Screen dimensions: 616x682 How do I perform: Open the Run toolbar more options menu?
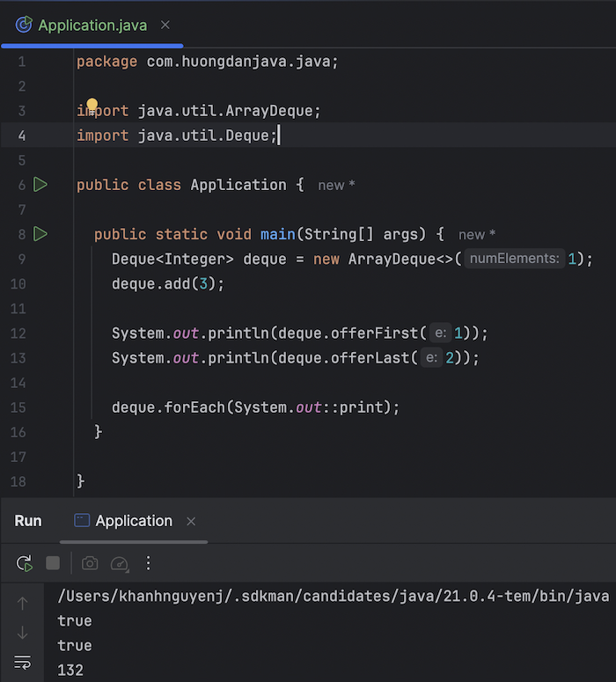(148, 563)
